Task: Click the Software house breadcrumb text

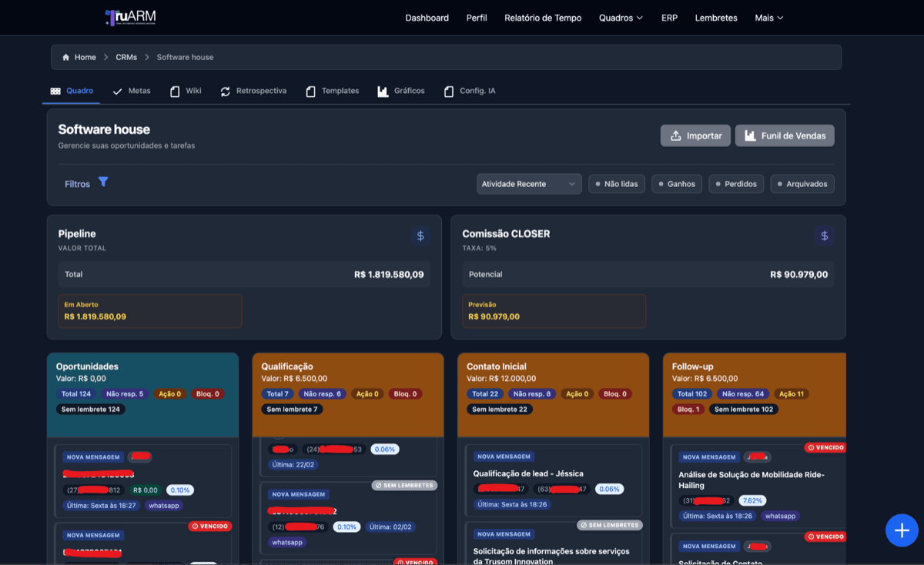Action: tap(185, 57)
